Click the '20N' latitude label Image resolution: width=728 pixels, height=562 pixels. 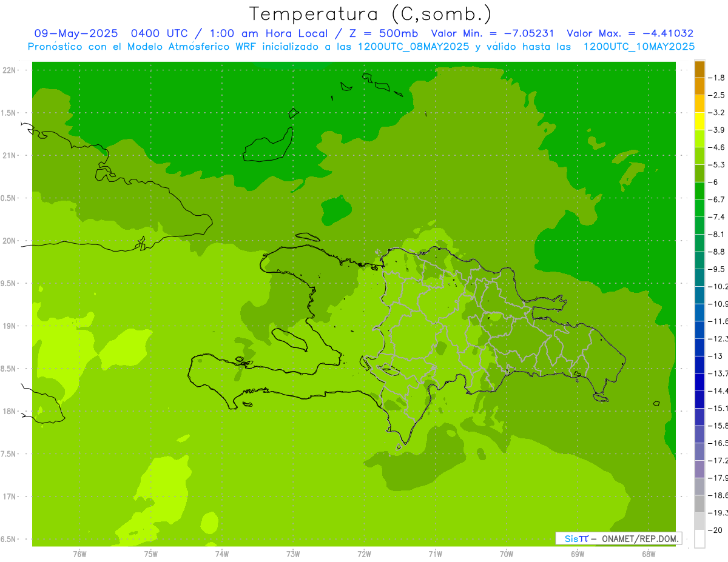[10, 241]
